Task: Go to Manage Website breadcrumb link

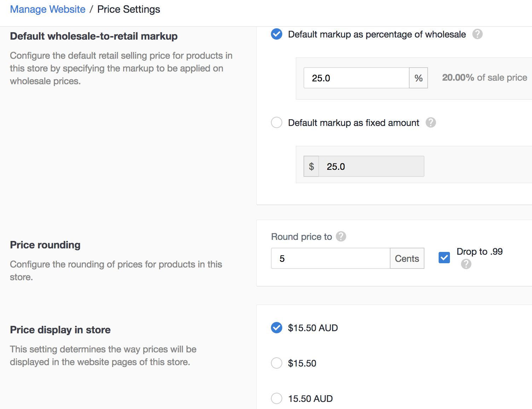Action: tap(48, 10)
